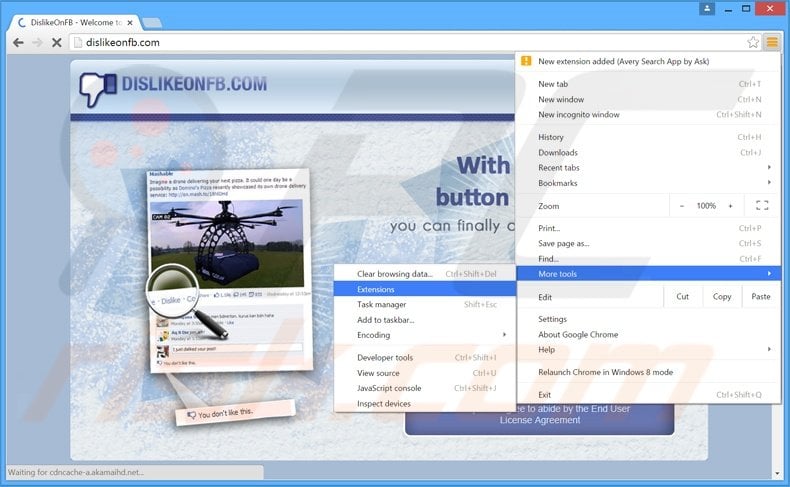Choose Add to taskbar... item
This screenshot has height=487, width=790.
click(x=425, y=319)
